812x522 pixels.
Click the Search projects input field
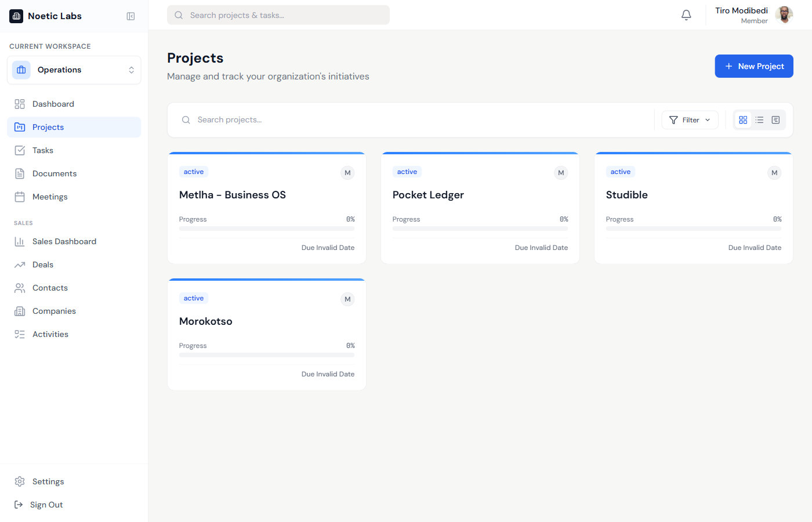coord(406,119)
